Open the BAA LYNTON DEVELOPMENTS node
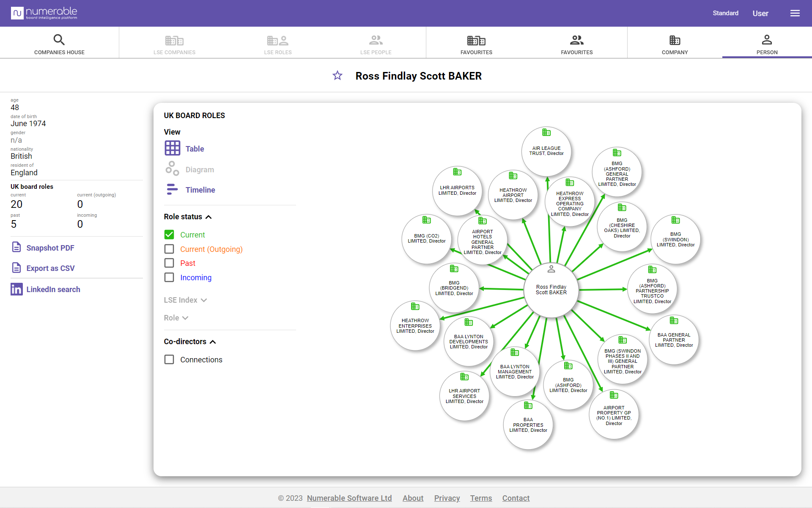Screen dimensions: 812x508 coord(469,341)
